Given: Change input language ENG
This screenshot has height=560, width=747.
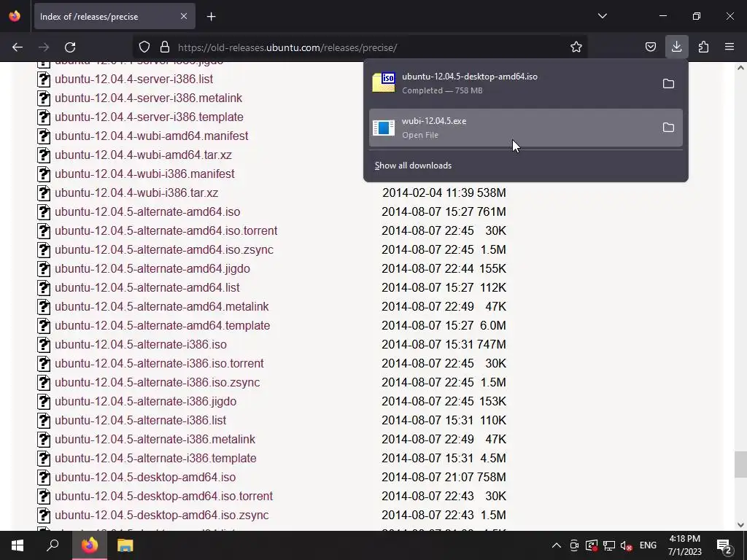Looking at the screenshot, I should pyautogui.click(x=648, y=545).
